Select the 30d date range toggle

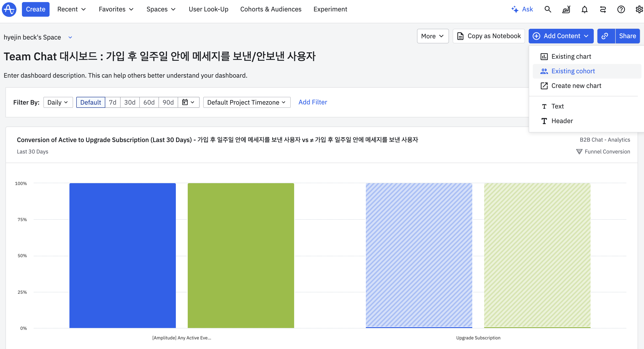130,102
